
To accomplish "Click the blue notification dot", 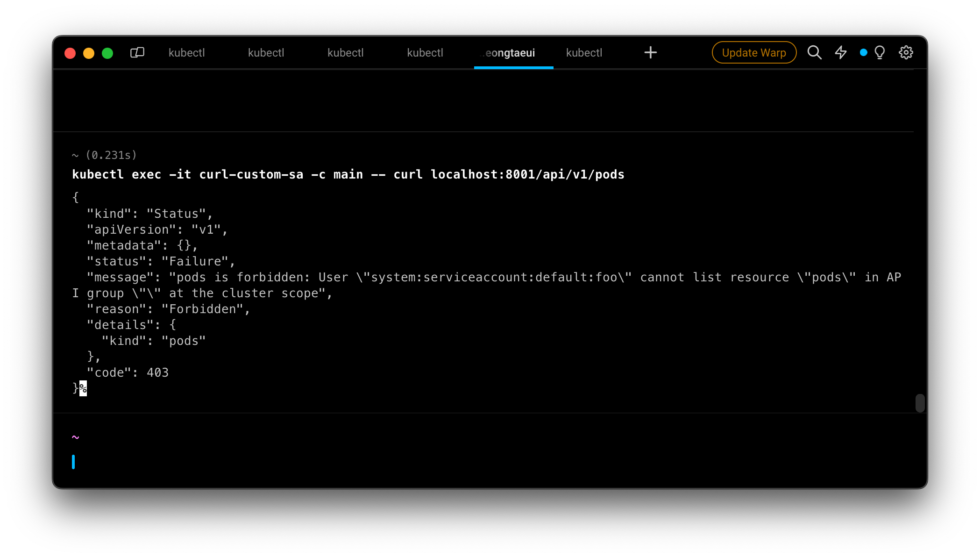I will coord(863,53).
